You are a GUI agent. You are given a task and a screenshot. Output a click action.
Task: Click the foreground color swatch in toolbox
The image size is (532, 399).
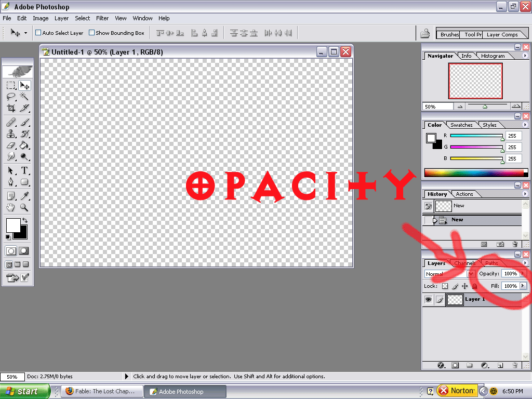[12, 225]
